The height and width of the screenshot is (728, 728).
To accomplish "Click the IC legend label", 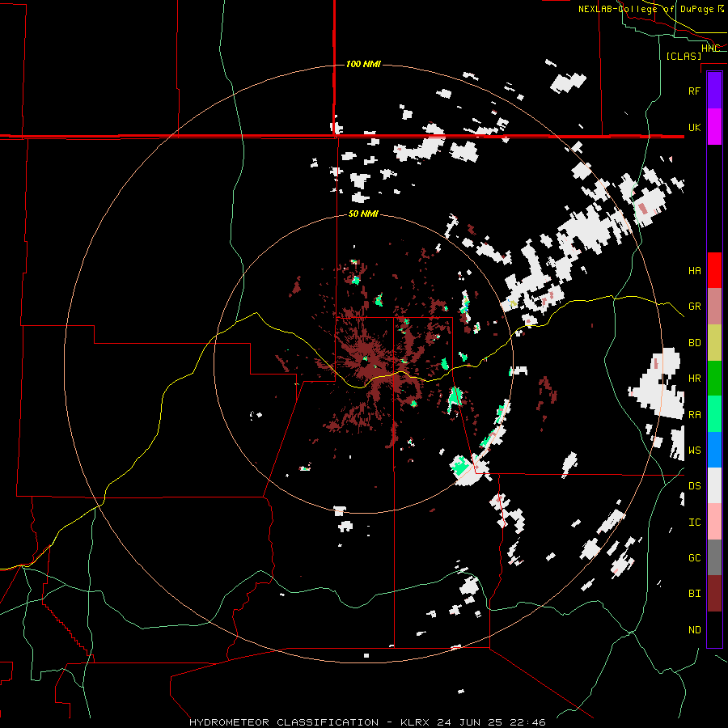I will [x=694, y=522].
